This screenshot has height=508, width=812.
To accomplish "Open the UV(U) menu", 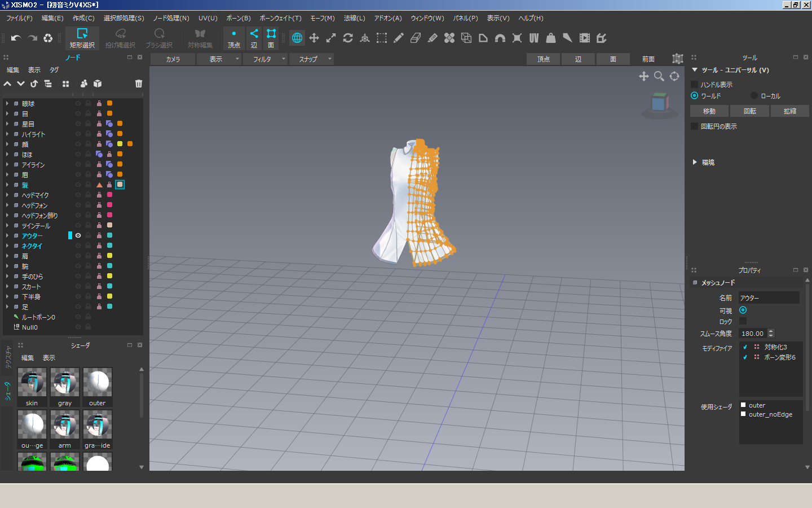I will (208, 18).
